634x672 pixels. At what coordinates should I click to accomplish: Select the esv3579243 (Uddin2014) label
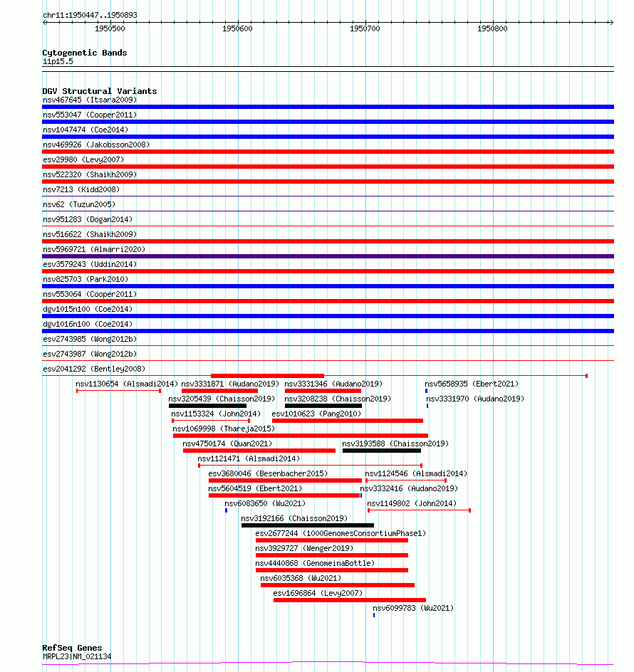(x=90, y=264)
